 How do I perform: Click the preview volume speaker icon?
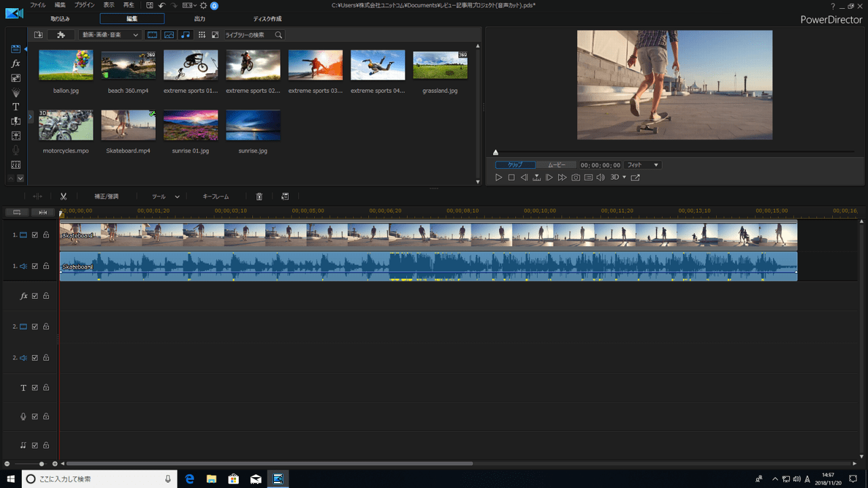coord(601,177)
